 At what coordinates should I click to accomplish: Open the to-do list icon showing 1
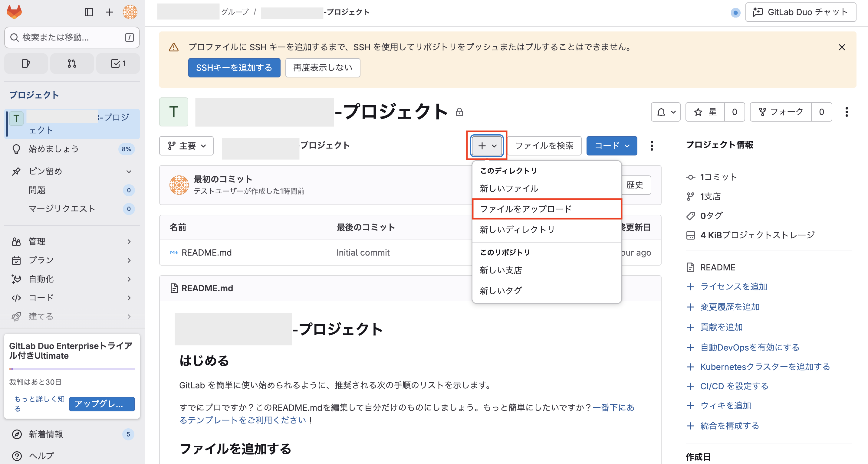point(118,63)
